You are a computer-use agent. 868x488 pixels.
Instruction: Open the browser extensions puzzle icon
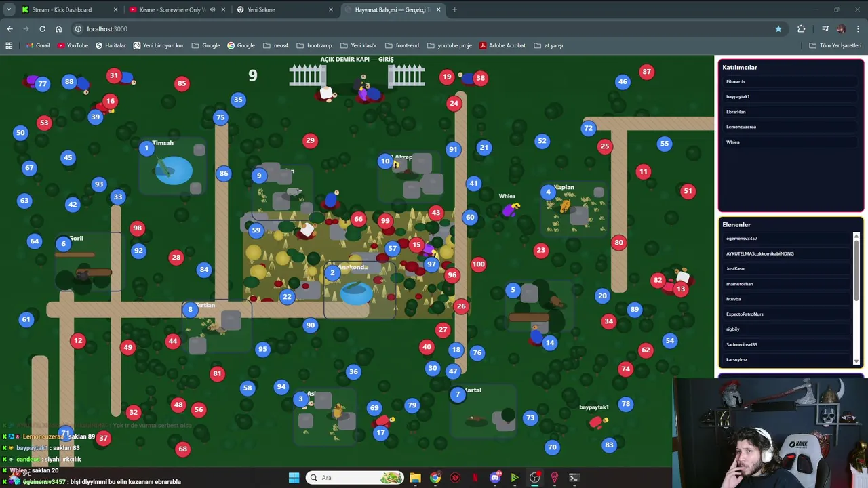pyautogui.click(x=802, y=28)
